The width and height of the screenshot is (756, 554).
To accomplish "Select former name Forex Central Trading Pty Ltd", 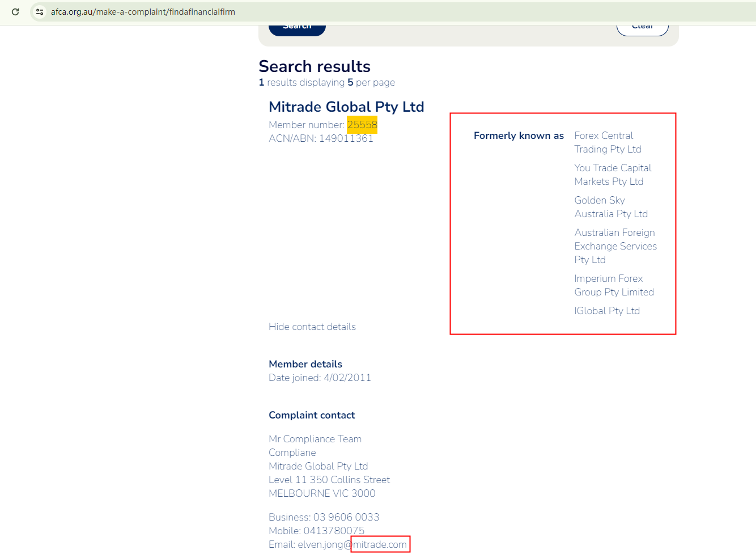I will [x=607, y=142].
